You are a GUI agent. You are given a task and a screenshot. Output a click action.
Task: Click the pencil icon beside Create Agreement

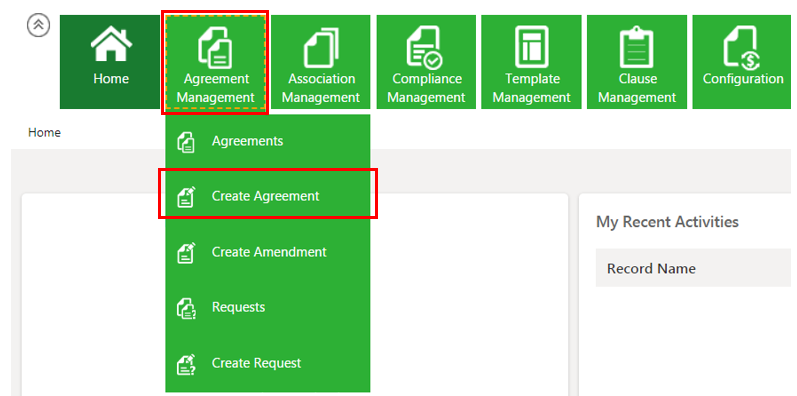tap(186, 197)
